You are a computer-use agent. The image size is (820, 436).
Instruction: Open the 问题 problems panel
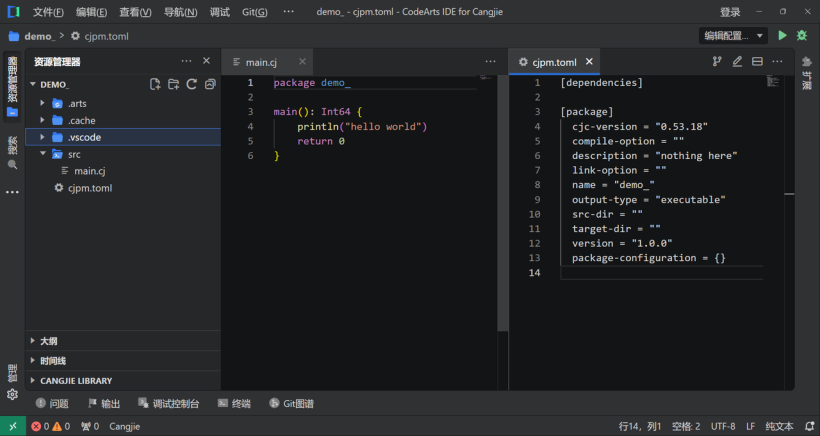[52, 403]
